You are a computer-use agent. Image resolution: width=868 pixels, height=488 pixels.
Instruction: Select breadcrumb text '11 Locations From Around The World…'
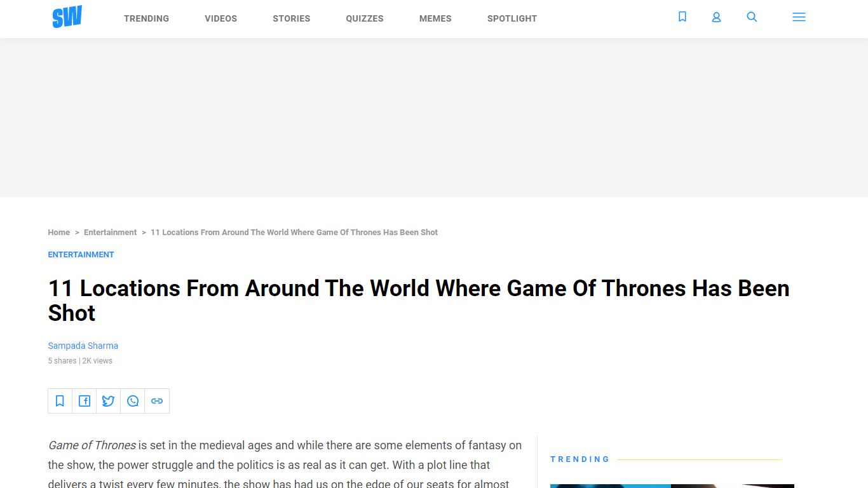pos(294,233)
